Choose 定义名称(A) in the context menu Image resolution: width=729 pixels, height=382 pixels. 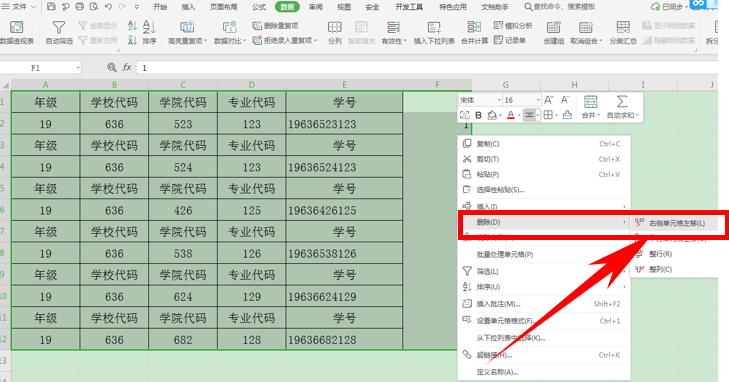point(544,372)
